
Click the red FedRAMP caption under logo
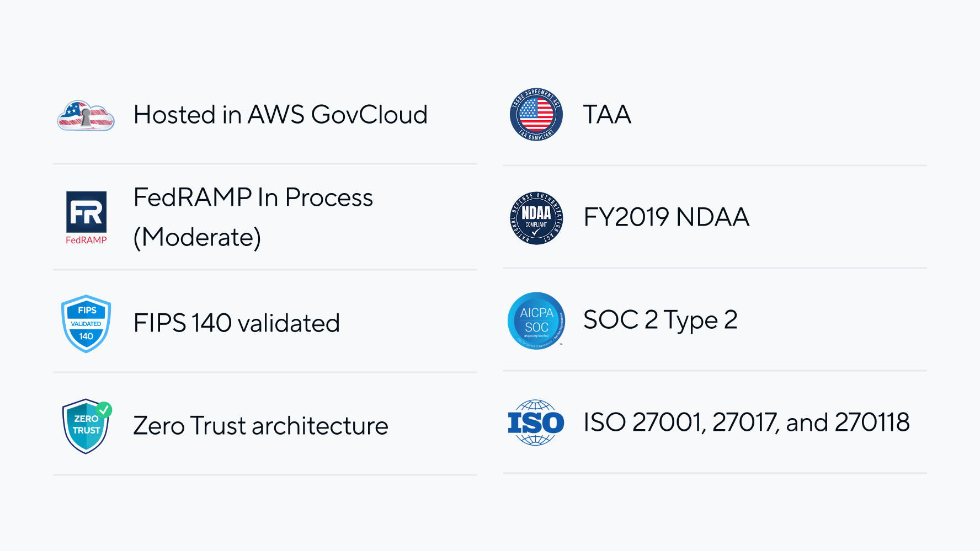pyautogui.click(x=86, y=240)
